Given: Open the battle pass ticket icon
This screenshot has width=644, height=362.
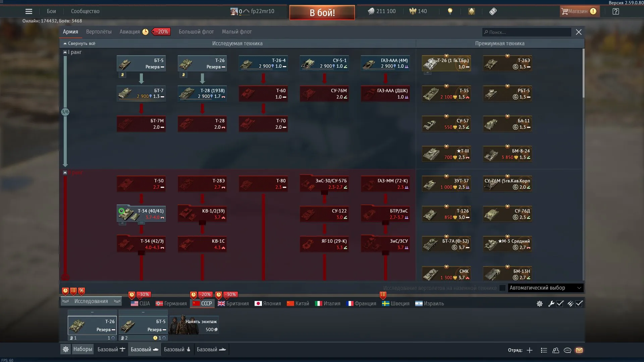Looking at the screenshot, I should 493,11.
